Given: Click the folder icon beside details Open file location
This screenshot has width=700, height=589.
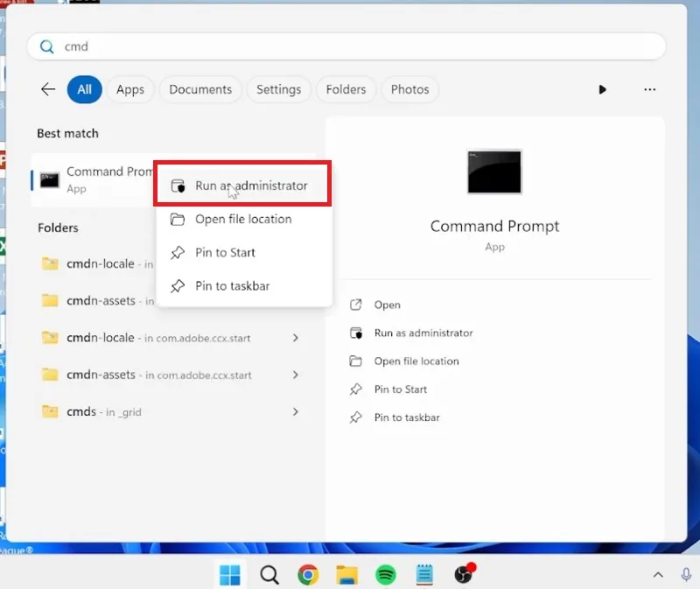Looking at the screenshot, I should pos(356,361).
